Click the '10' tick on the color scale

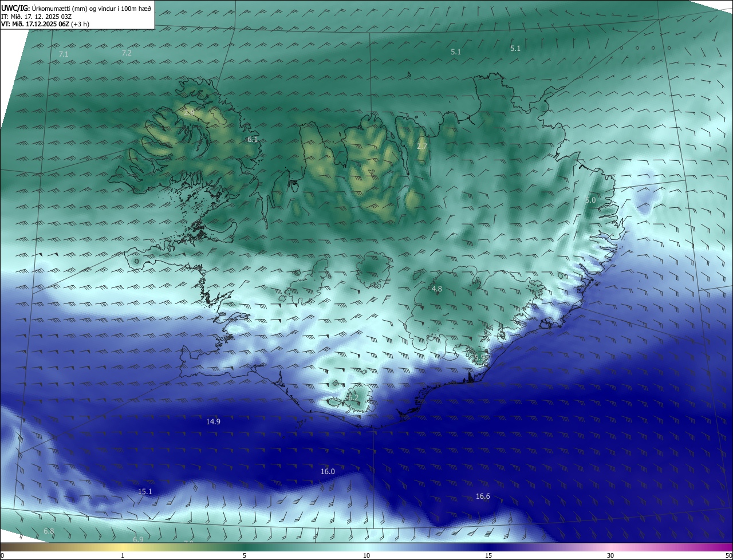(366, 555)
